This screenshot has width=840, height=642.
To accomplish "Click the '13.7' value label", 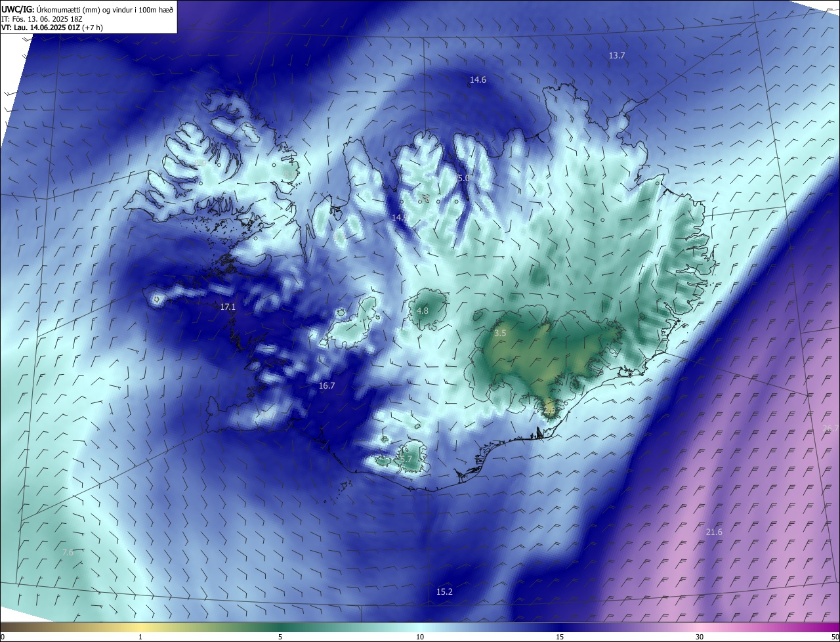I will click(x=617, y=56).
